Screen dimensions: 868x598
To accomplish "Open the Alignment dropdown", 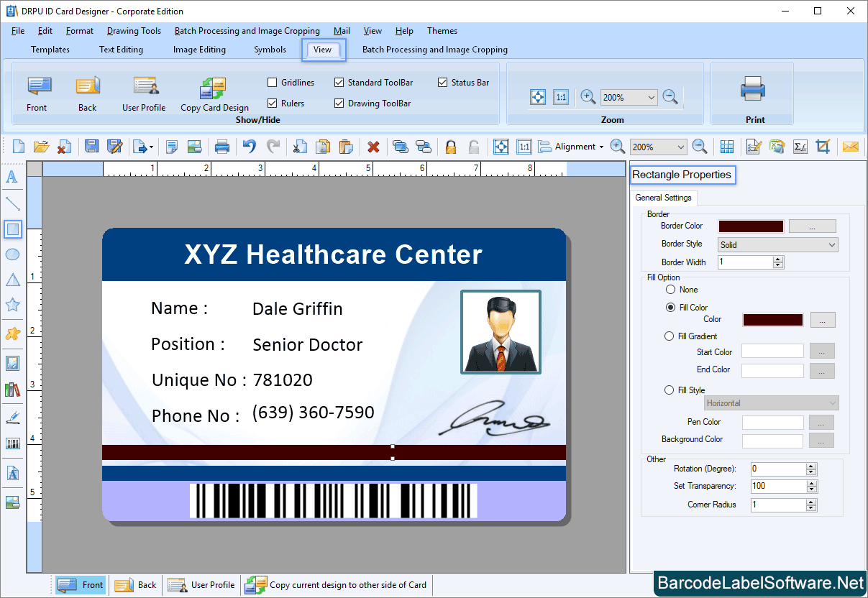I will click(x=575, y=147).
